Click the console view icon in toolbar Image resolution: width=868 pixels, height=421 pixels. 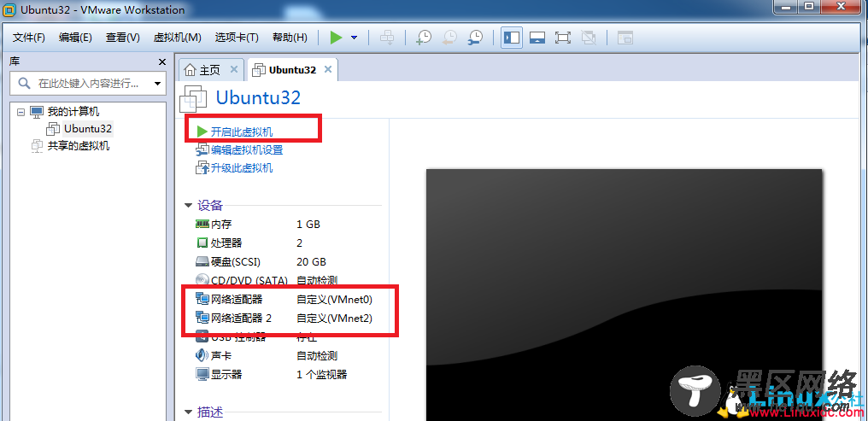click(x=625, y=38)
